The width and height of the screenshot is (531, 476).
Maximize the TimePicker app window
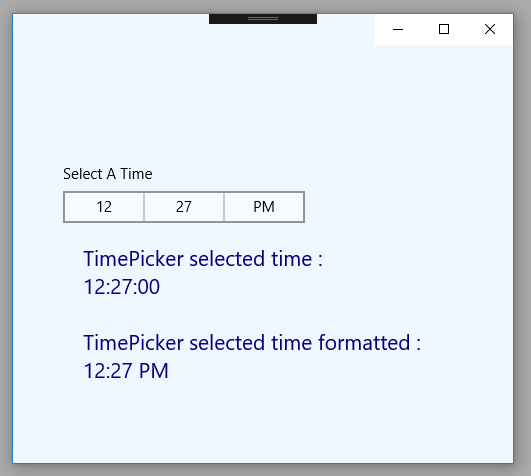coord(444,29)
